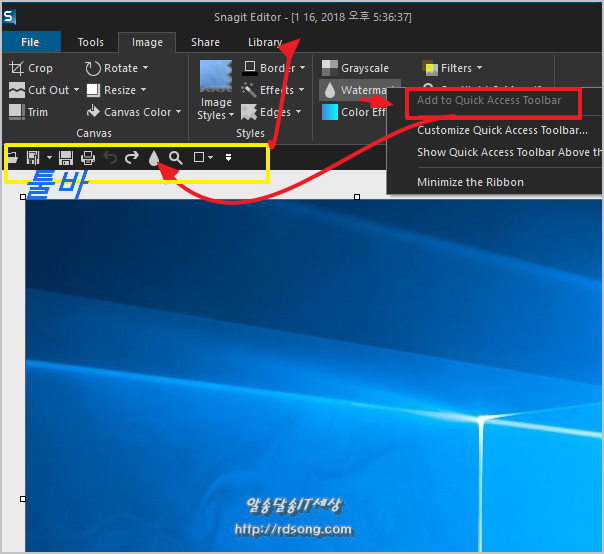Click the Cut Out tool icon
This screenshot has height=554, width=604.
click(x=17, y=90)
